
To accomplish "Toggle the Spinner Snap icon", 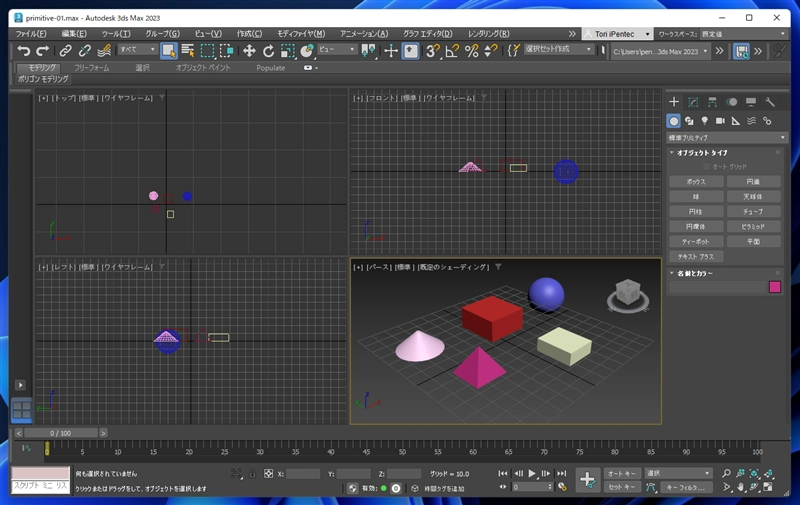I will 490,50.
